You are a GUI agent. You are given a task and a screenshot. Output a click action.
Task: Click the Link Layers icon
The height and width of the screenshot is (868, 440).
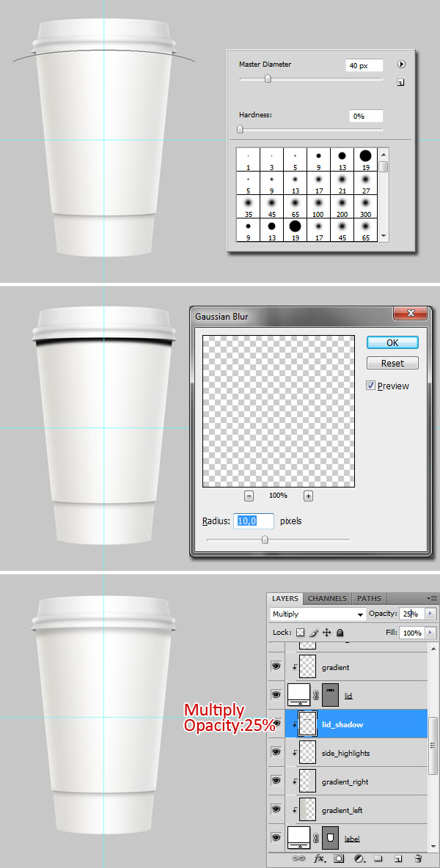298,858
